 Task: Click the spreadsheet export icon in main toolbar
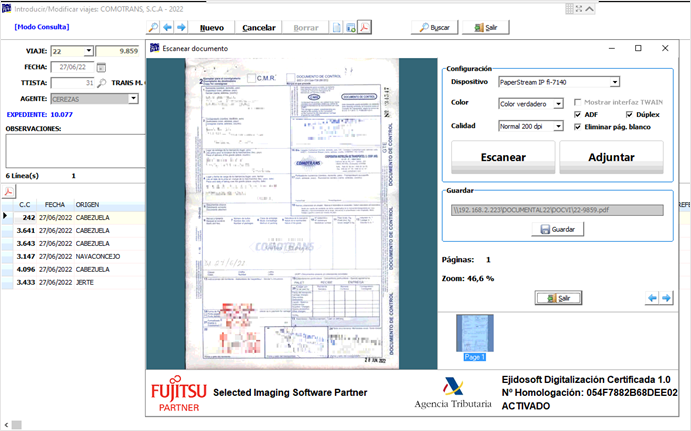tap(351, 27)
